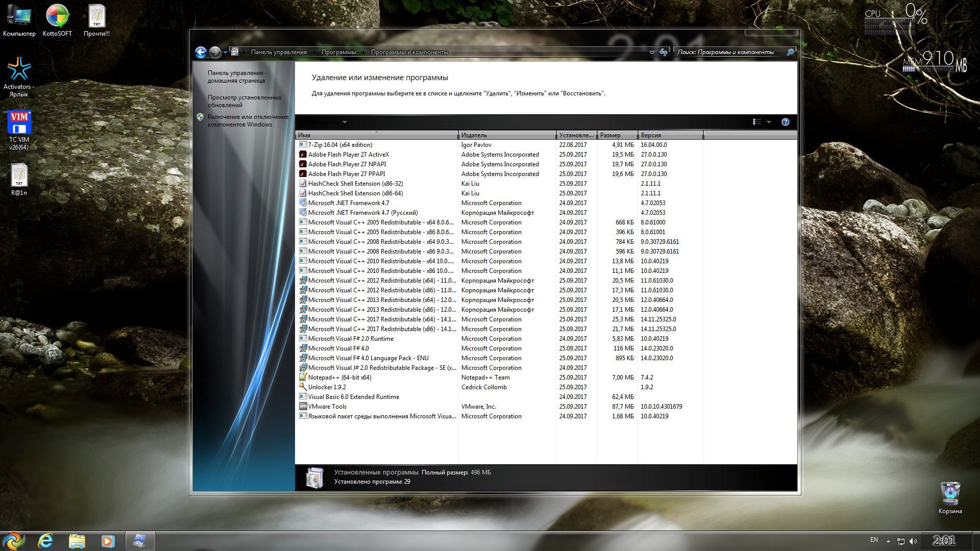
Task: Open the view options dropdown arrow
Action: pos(769,122)
